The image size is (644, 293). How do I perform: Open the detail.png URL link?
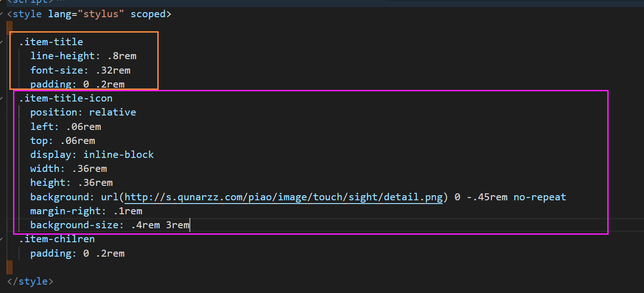point(283,197)
